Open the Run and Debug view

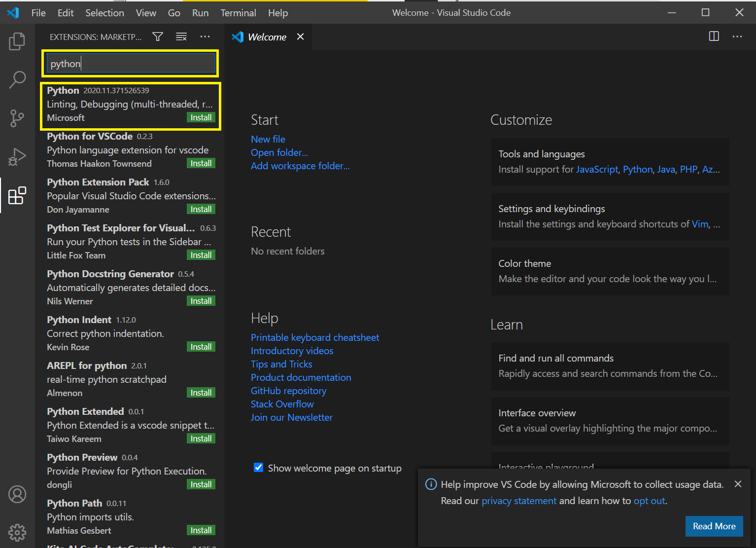click(x=17, y=157)
